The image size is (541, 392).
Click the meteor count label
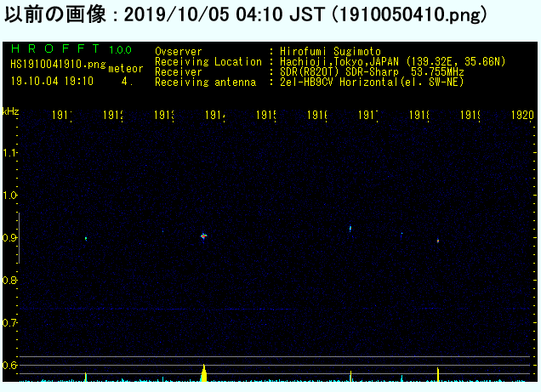pyautogui.click(x=126, y=69)
